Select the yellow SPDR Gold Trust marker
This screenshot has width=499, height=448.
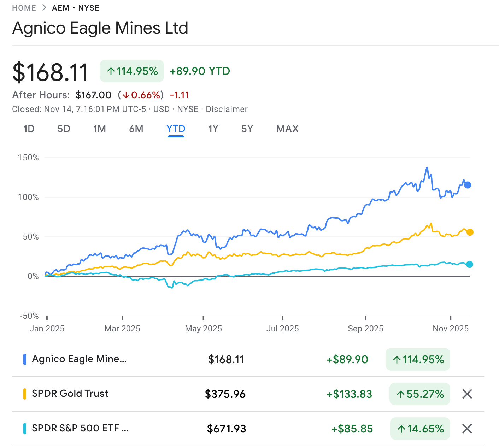(25, 394)
